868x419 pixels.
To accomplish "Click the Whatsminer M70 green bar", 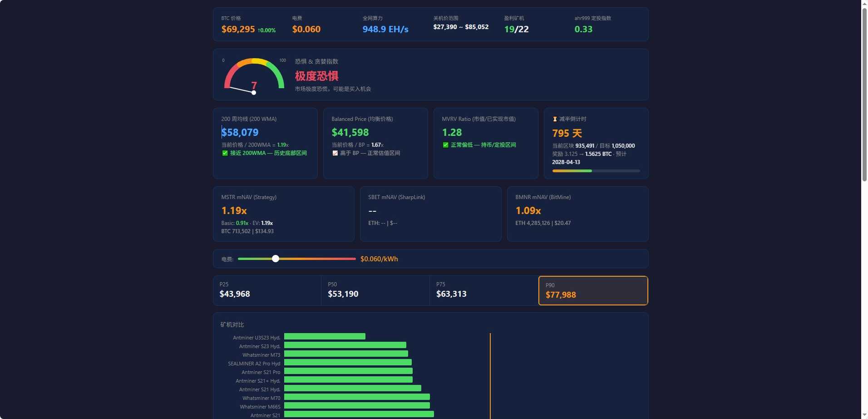I will pos(357,397).
